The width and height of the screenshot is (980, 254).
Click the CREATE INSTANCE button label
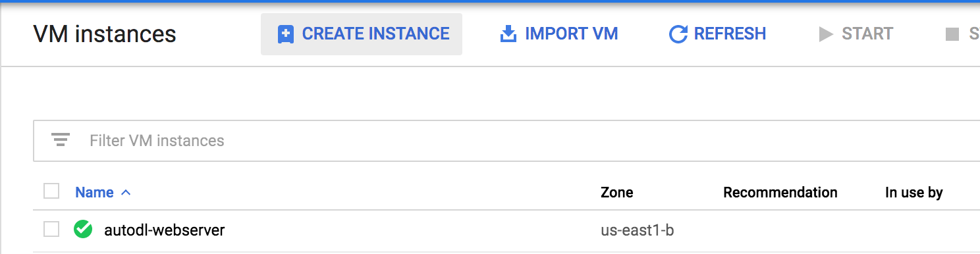pyautogui.click(x=375, y=34)
